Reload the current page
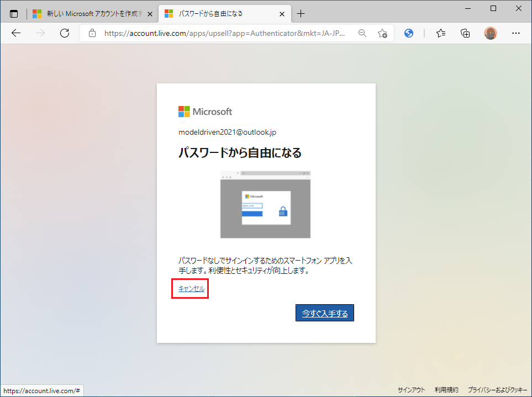 pos(65,33)
